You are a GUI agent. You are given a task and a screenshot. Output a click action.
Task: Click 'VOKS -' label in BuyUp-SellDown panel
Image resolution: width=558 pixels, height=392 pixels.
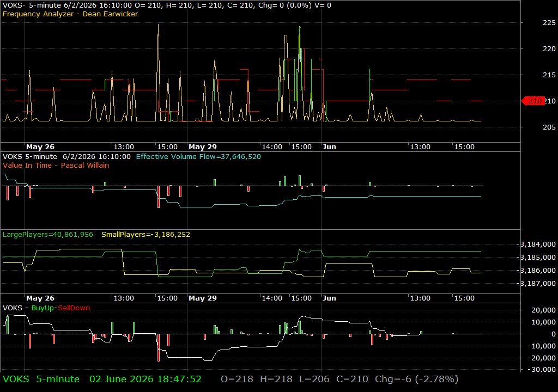15,308
